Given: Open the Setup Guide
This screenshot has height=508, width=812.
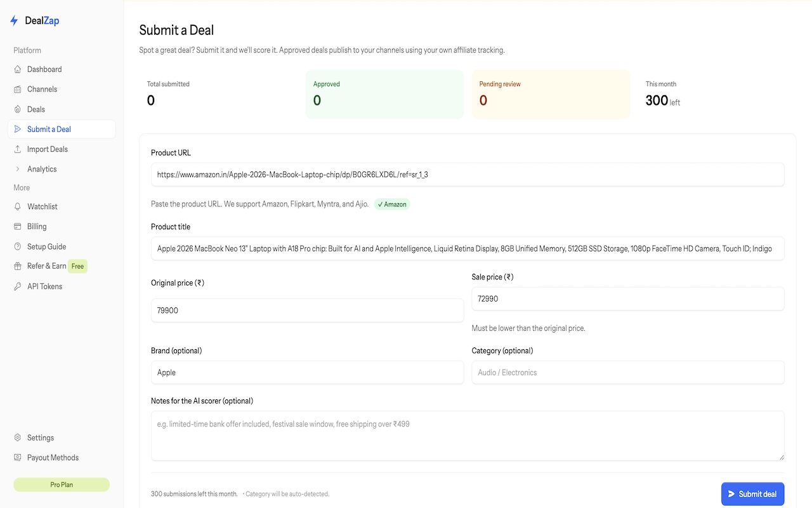Looking at the screenshot, I should (62, 246).
